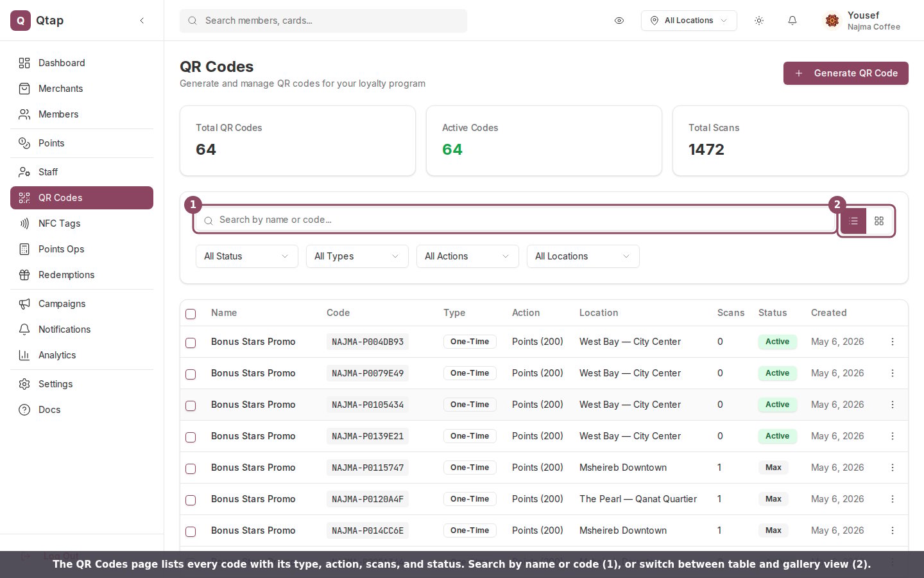Open row menu for NAJMA-P0079E49
Image resolution: width=924 pixels, height=578 pixels.
click(x=893, y=373)
